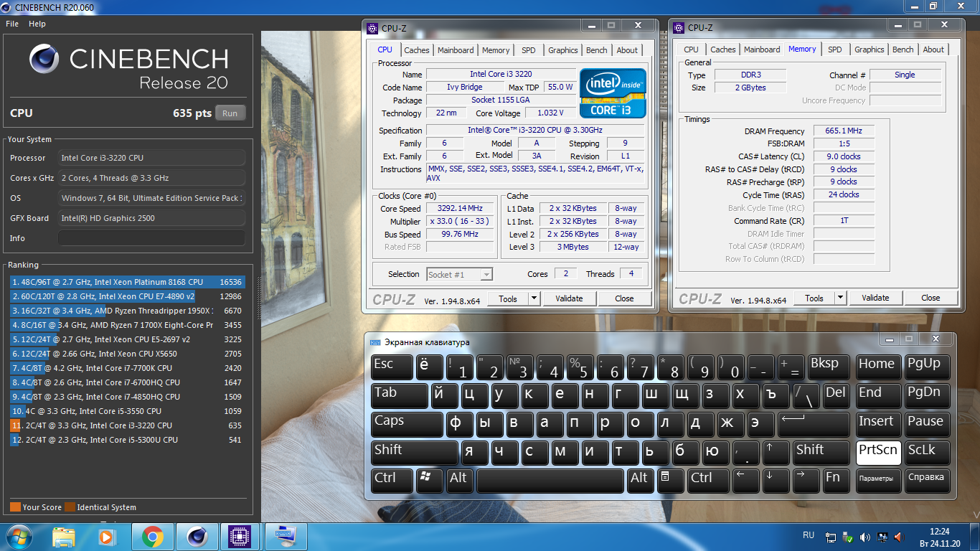Screen dimensions: 980x551
Task: Run the Cinebench CPU benchmark
Action: tap(230, 113)
